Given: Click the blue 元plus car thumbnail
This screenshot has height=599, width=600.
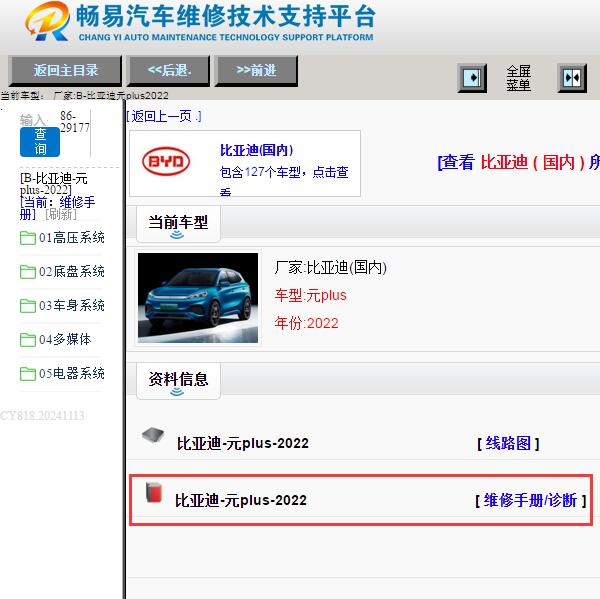Looking at the screenshot, I should pyautogui.click(x=198, y=298).
